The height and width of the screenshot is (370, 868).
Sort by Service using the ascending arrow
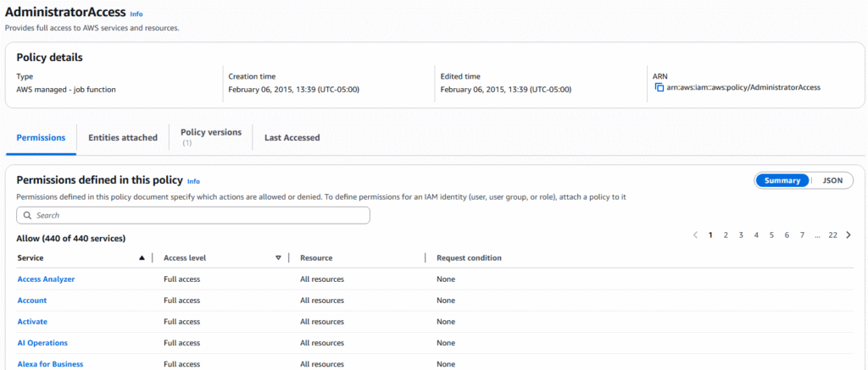click(142, 257)
